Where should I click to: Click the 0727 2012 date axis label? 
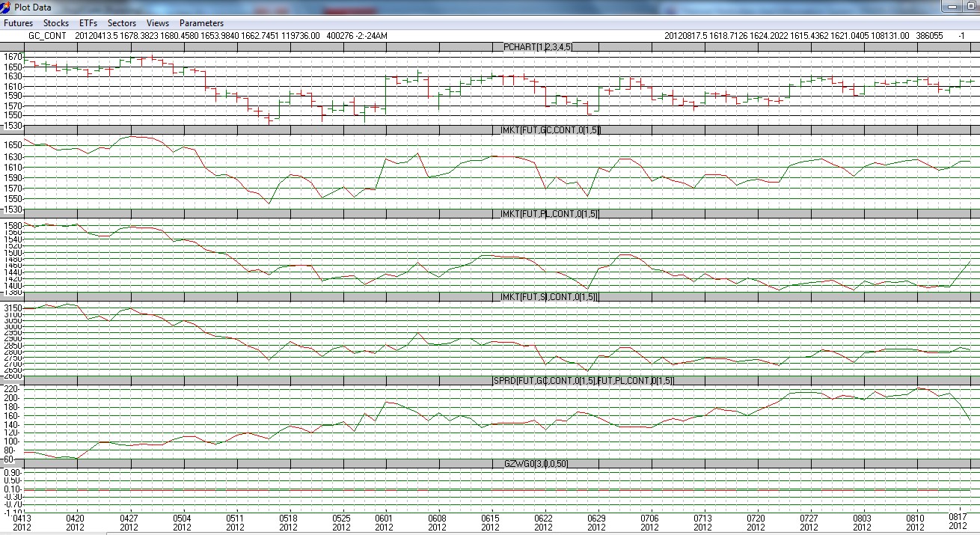tap(809, 522)
